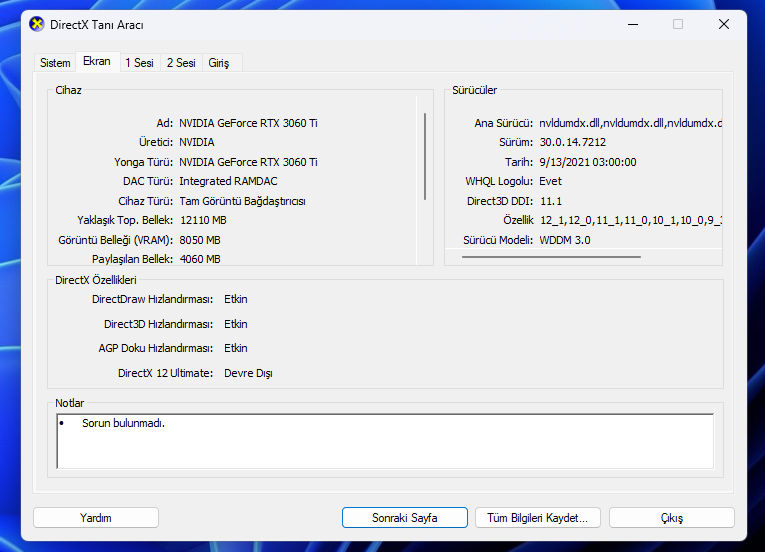
Task: Click the Çıkış button
Action: pos(671,517)
